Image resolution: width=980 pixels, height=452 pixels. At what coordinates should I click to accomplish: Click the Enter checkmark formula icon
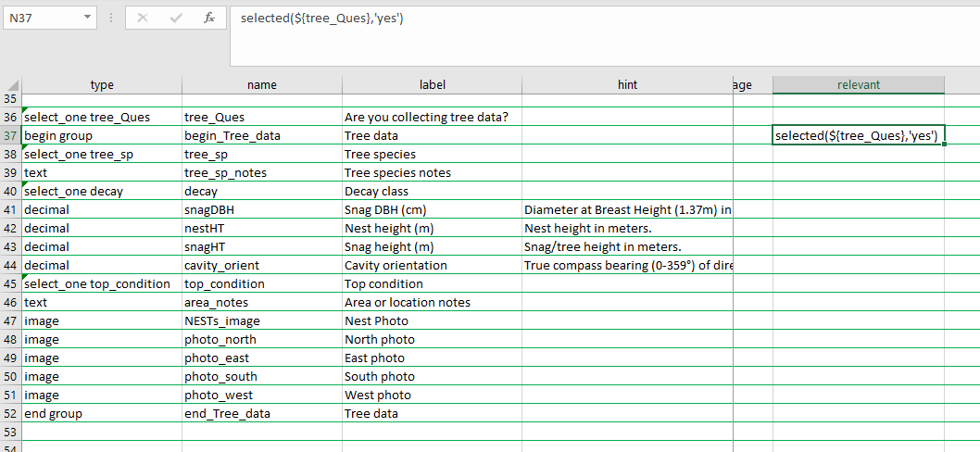pyautogui.click(x=176, y=18)
